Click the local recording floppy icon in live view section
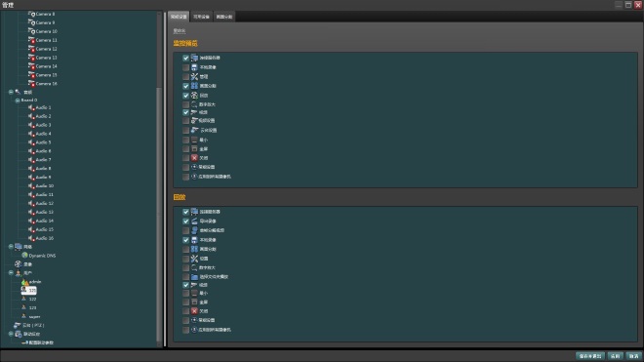This screenshot has height=362, width=644. point(194,67)
